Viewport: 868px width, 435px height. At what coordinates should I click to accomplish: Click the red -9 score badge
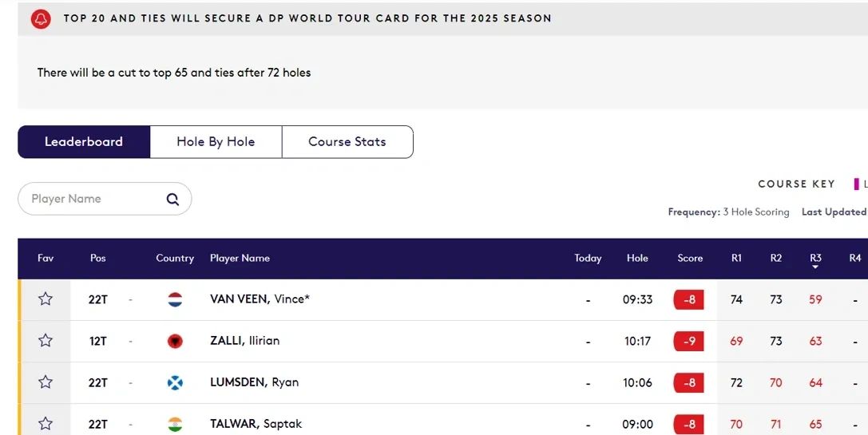coord(688,341)
